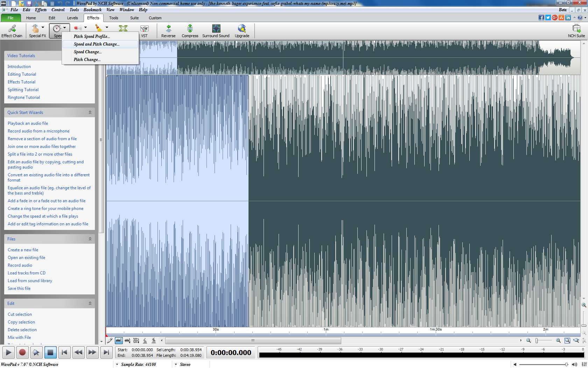Click the megaphone voice effects icon
The height and width of the screenshot is (368, 588).
[x=78, y=28]
